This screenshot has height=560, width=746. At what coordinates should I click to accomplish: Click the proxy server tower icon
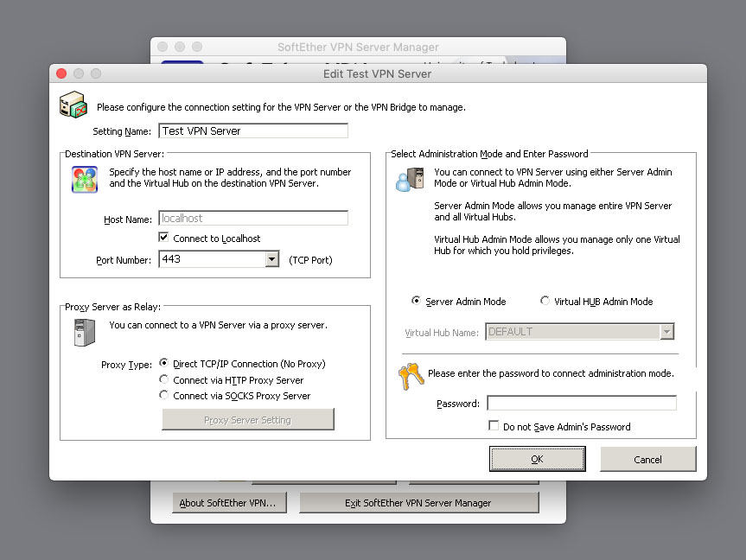[x=84, y=332]
